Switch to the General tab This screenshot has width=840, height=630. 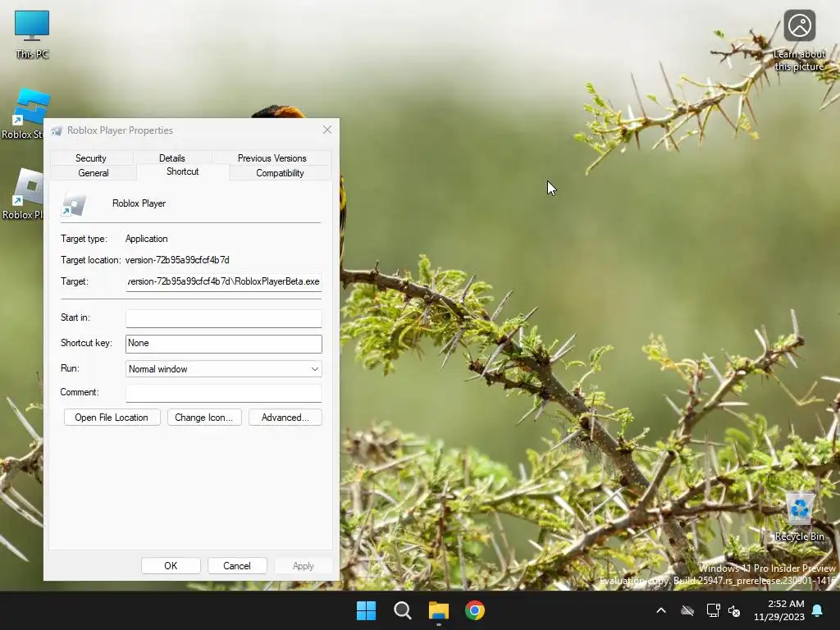(x=94, y=173)
